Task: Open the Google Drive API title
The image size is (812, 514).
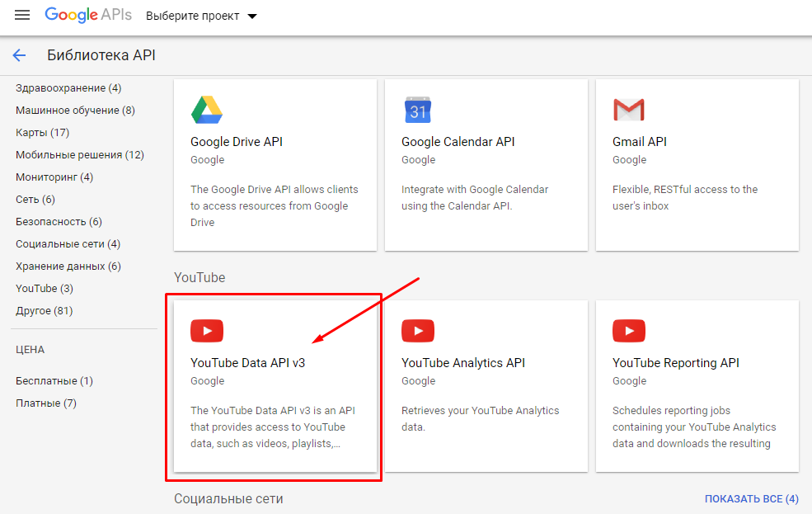Action: click(236, 142)
